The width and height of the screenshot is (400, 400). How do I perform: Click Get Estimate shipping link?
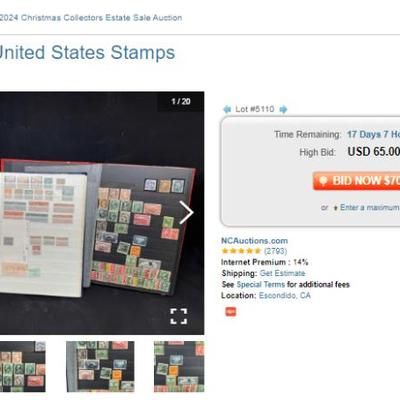(x=282, y=273)
